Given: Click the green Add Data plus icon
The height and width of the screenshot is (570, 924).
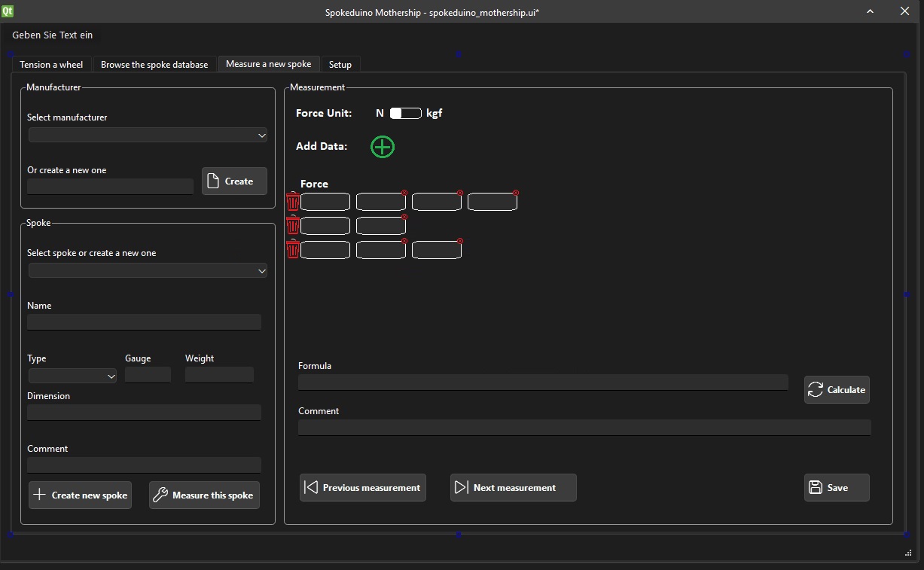Looking at the screenshot, I should click(383, 147).
